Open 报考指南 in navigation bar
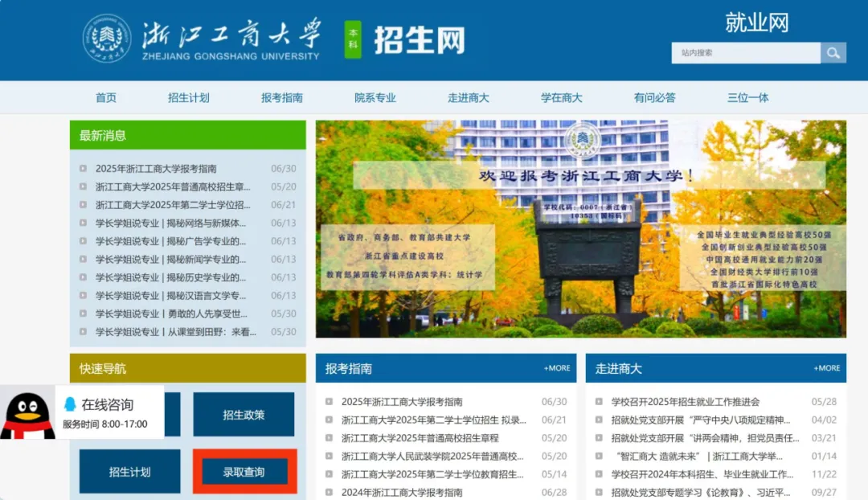This screenshot has height=500, width=868. click(282, 98)
